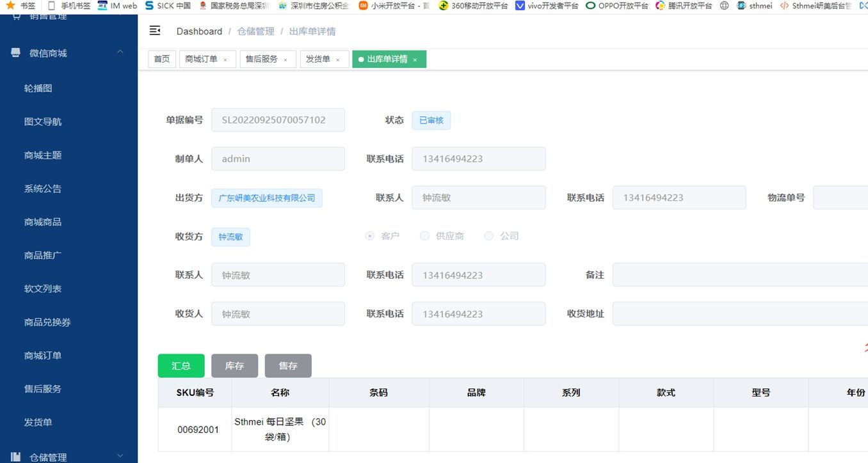Expand the 仓储管理 menu chevron
Viewport: 868px width, 463px height.
point(120,456)
